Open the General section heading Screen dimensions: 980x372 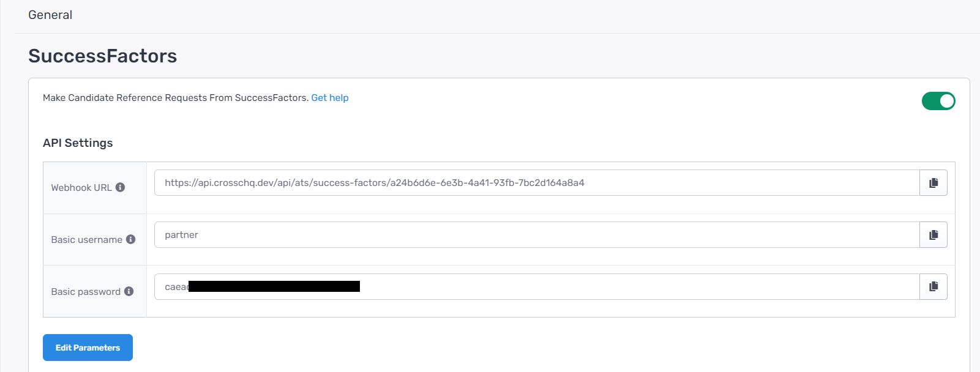pos(50,15)
